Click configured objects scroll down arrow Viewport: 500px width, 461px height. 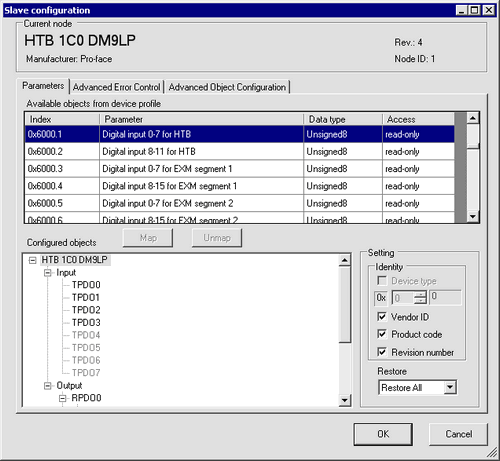[x=345, y=400]
